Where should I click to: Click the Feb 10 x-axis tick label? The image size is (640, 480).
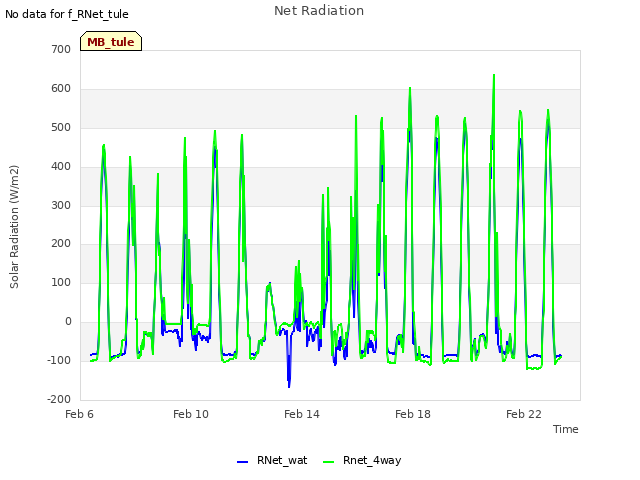(x=191, y=414)
